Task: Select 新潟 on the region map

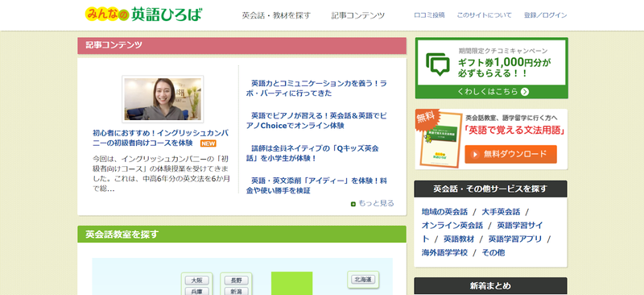Action: (236, 291)
